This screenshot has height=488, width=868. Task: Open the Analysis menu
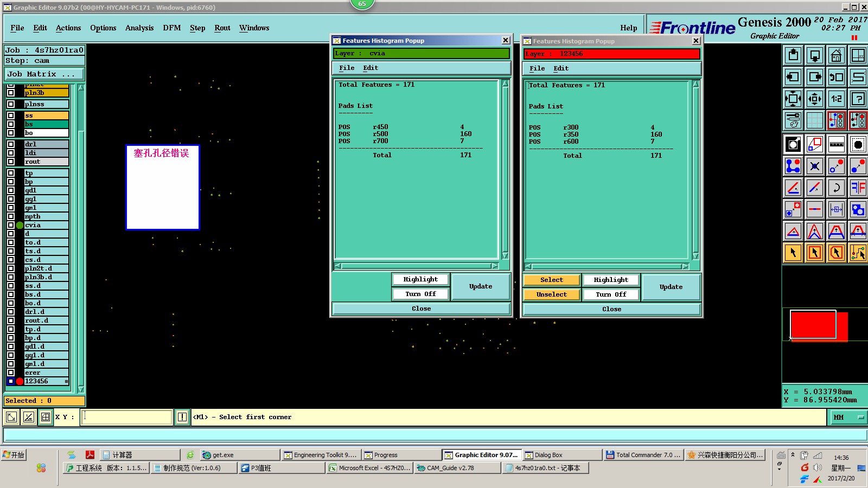coord(139,28)
